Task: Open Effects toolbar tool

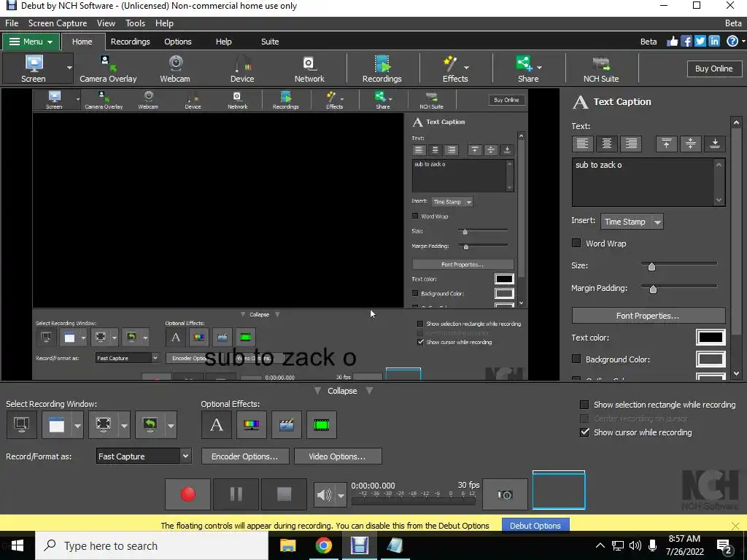Action: pyautogui.click(x=455, y=69)
